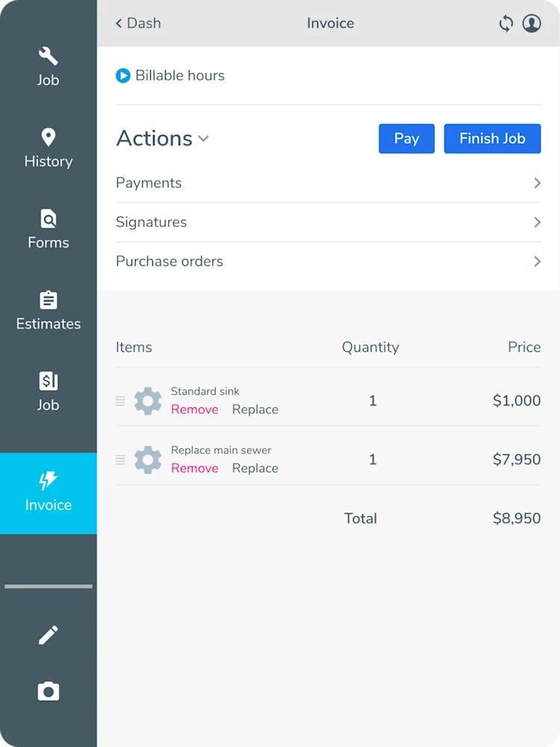This screenshot has width=560, height=747.
Task: Click the Pay button
Action: coord(406,139)
